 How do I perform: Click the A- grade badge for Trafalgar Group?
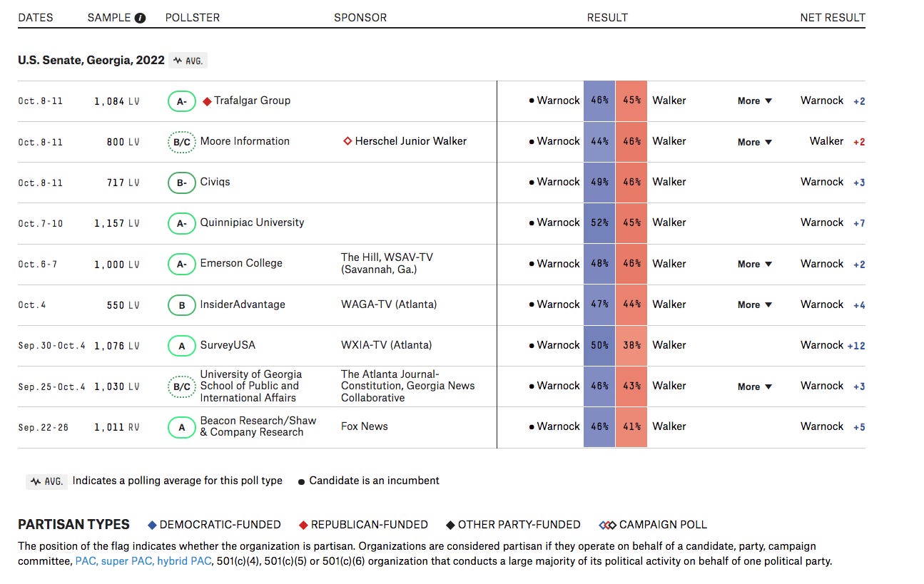[x=182, y=101]
